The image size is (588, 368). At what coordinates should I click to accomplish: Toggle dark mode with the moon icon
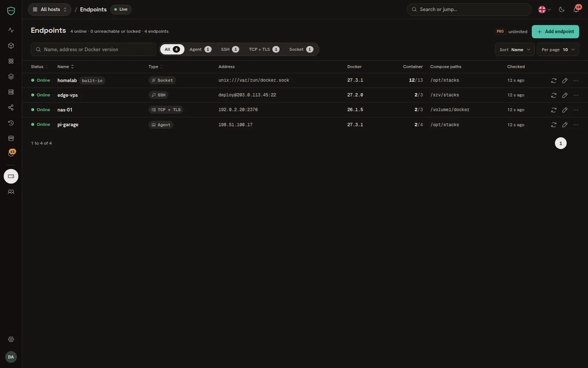click(562, 10)
